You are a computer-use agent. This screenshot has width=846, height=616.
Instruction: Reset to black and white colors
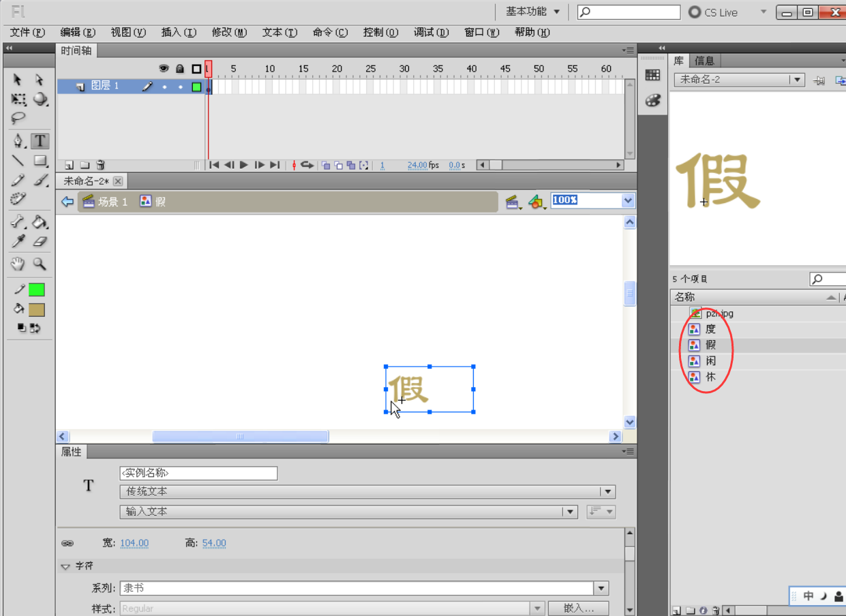click(21, 328)
